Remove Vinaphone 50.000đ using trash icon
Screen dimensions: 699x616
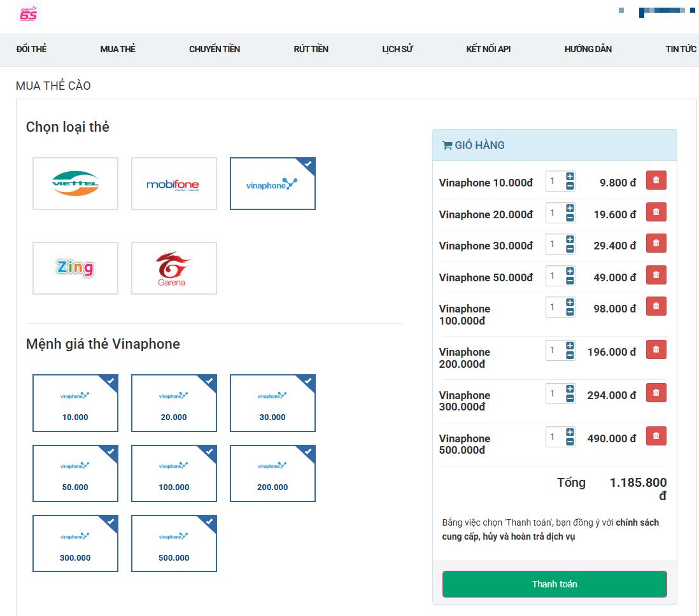click(656, 275)
